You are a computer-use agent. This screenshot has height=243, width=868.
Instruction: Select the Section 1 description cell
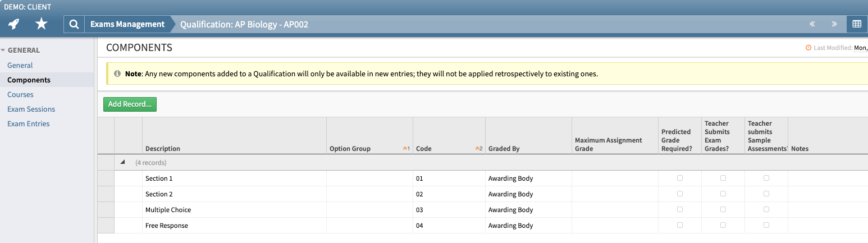(x=234, y=178)
